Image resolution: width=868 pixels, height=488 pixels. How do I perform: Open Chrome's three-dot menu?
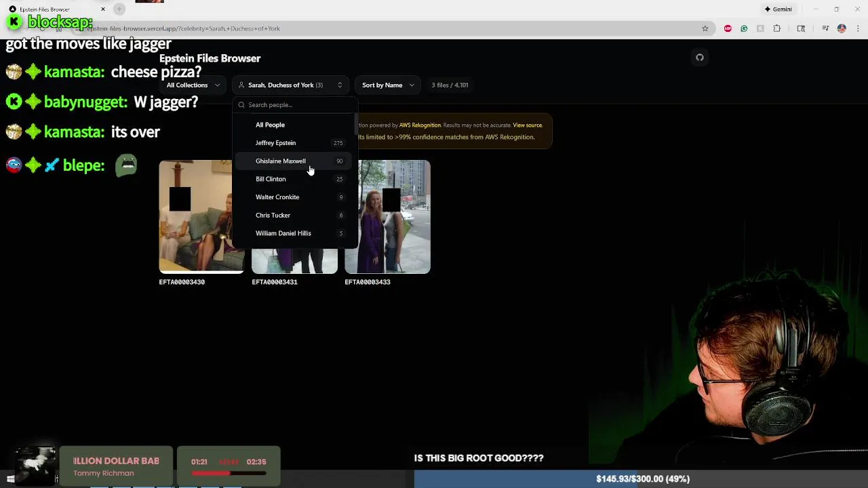(858, 28)
